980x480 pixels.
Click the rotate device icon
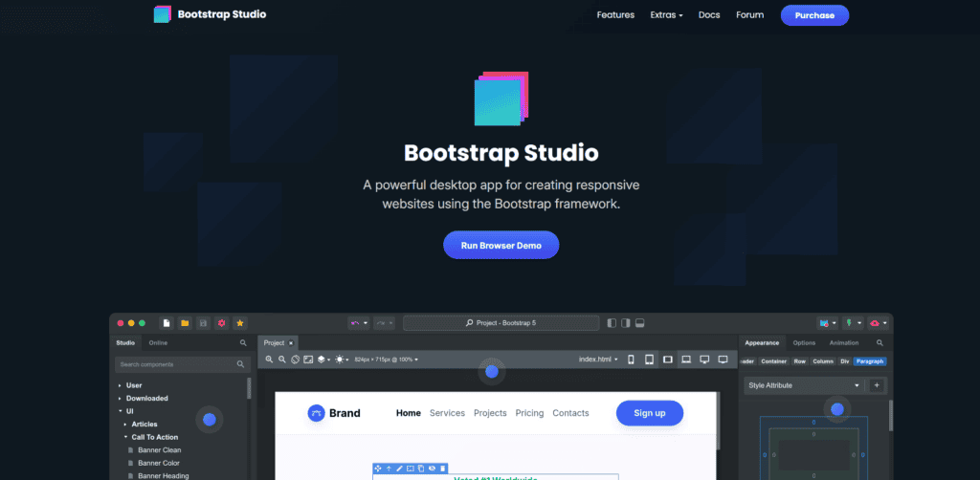click(x=296, y=359)
